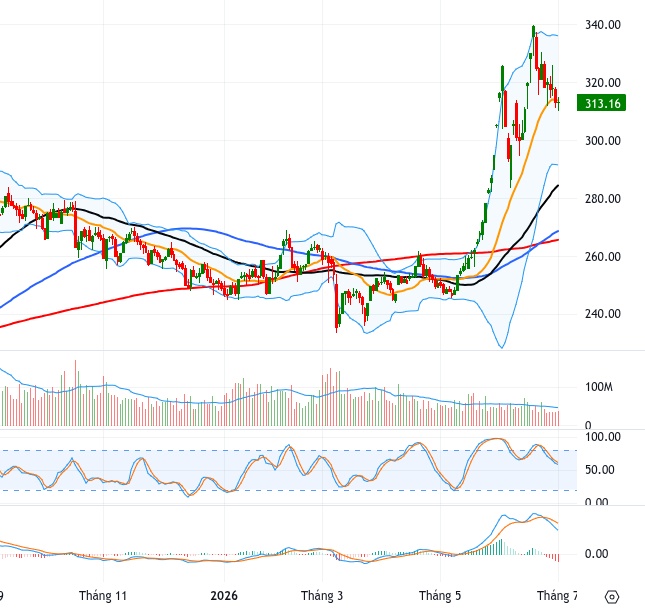
Task: Click the 320.00 price axis label
Action: 603,83
